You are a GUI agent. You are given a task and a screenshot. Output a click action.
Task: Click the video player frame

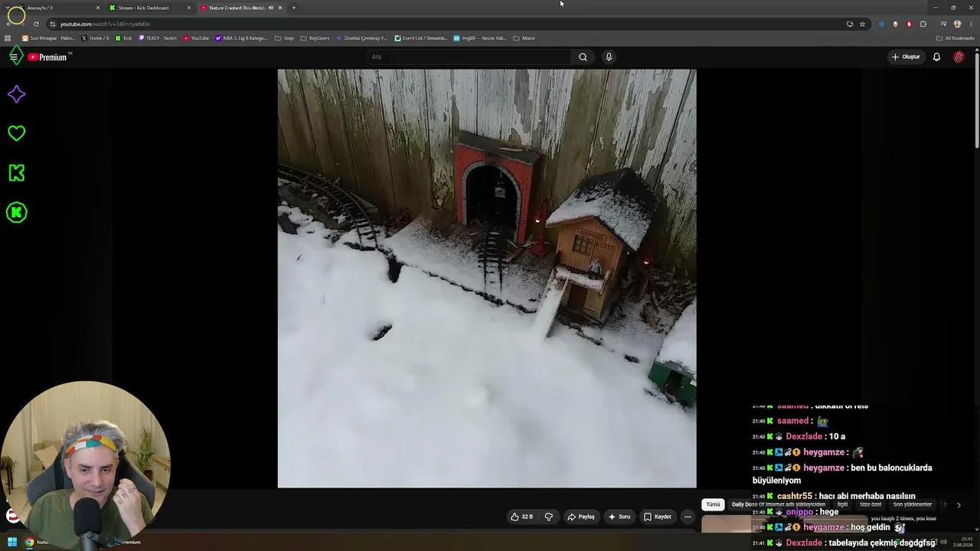[487, 279]
